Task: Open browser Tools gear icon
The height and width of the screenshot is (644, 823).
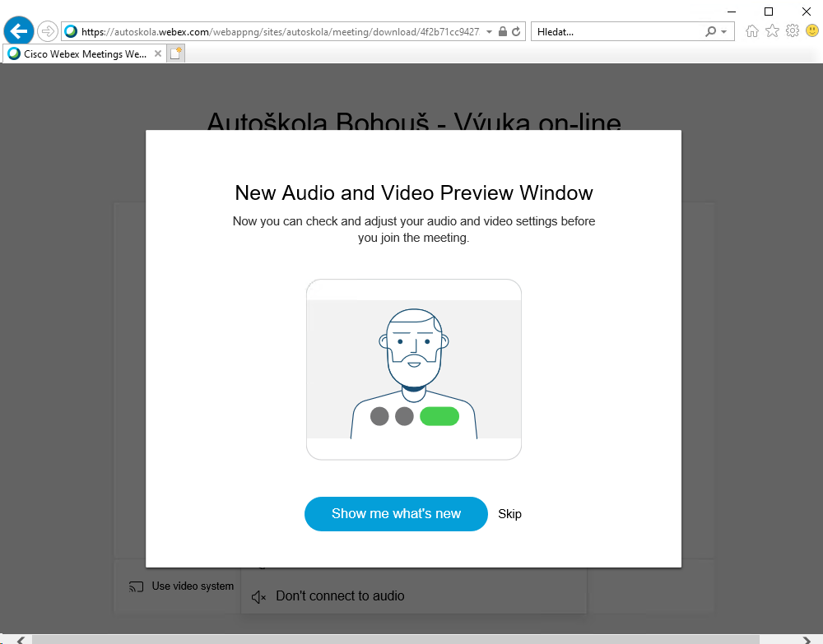Action: 793,31
